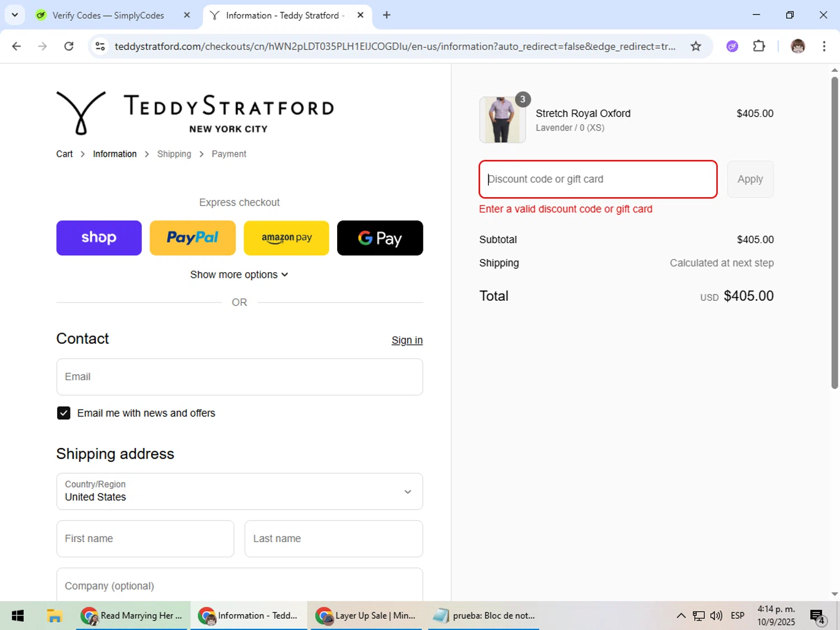Click the Apply discount button
The width and height of the screenshot is (840, 630).
pos(750,179)
